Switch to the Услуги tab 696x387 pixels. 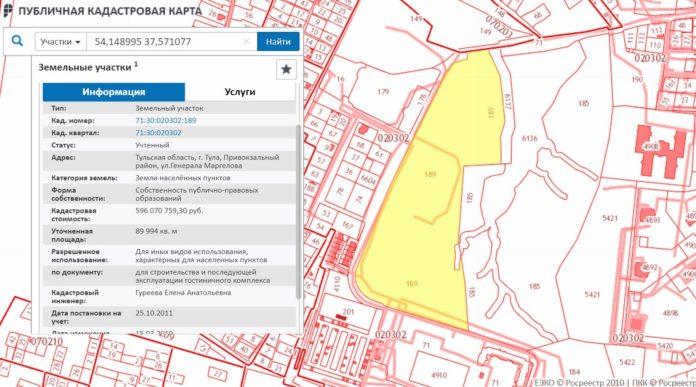(x=240, y=92)
